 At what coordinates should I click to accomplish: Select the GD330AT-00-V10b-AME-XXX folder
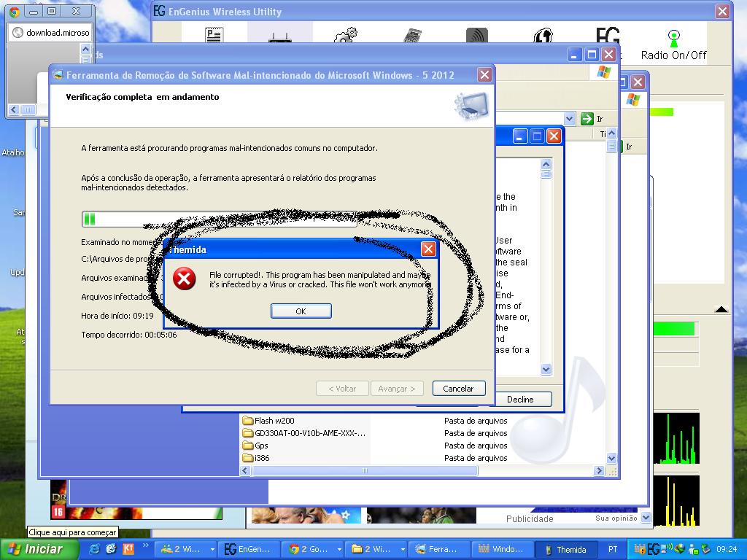(x=304, y=433)
